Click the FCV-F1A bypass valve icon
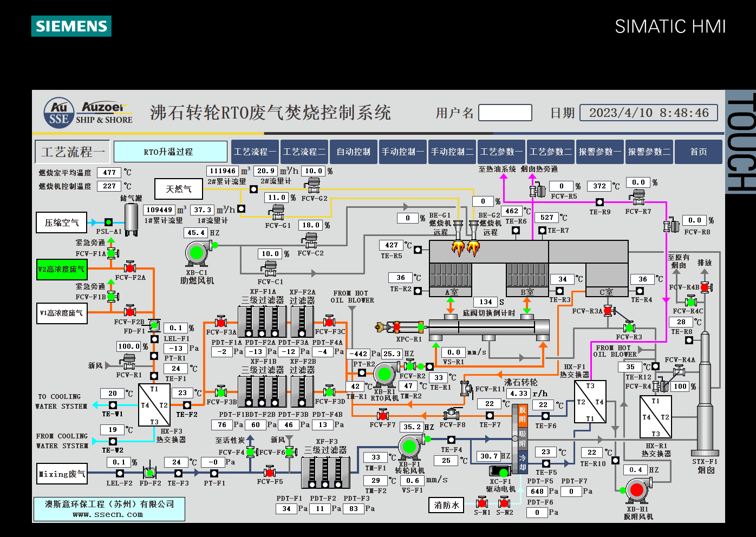The height and width of the screenshot is (537, 756). tap(112, 253)
